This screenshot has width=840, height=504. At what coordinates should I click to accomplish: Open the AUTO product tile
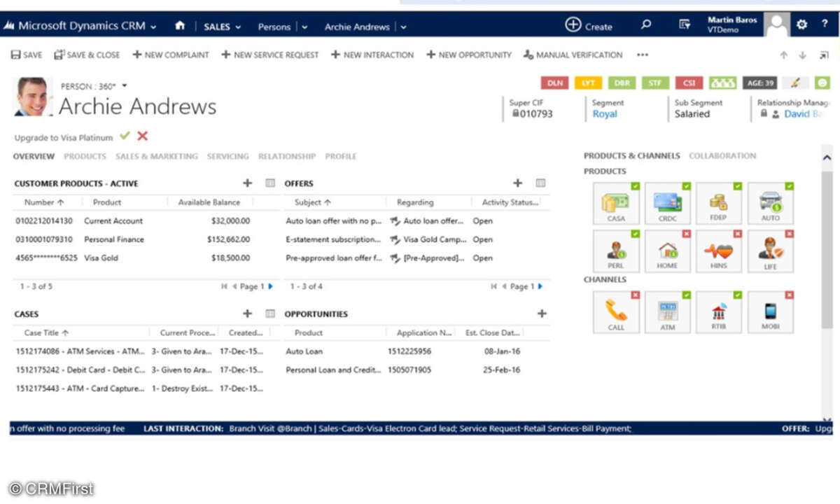click(771, 204)
